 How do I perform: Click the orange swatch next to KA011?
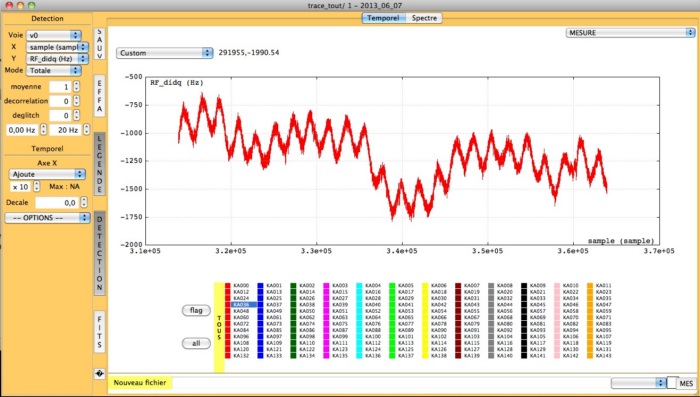pos(590,285)
